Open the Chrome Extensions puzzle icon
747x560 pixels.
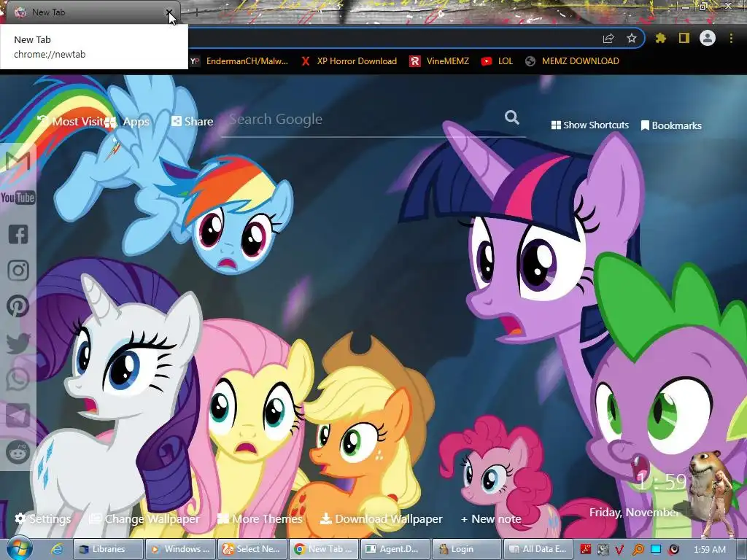point(661,38)
